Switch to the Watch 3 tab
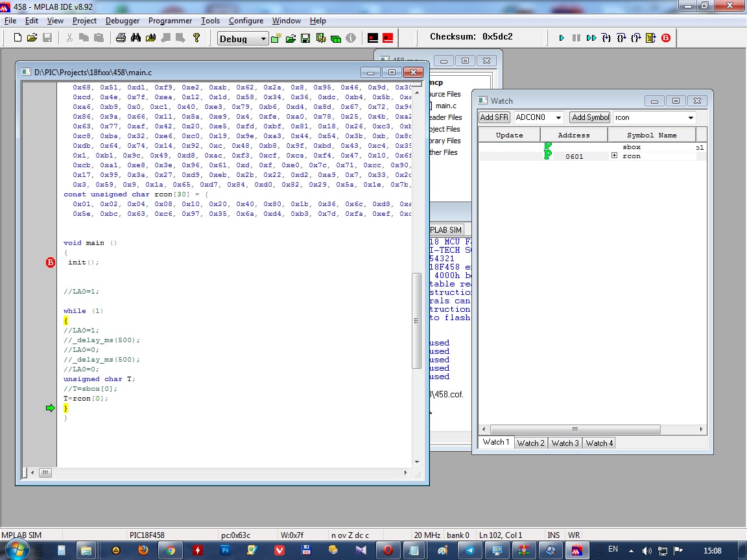The image size is (747, 560). 565,443
